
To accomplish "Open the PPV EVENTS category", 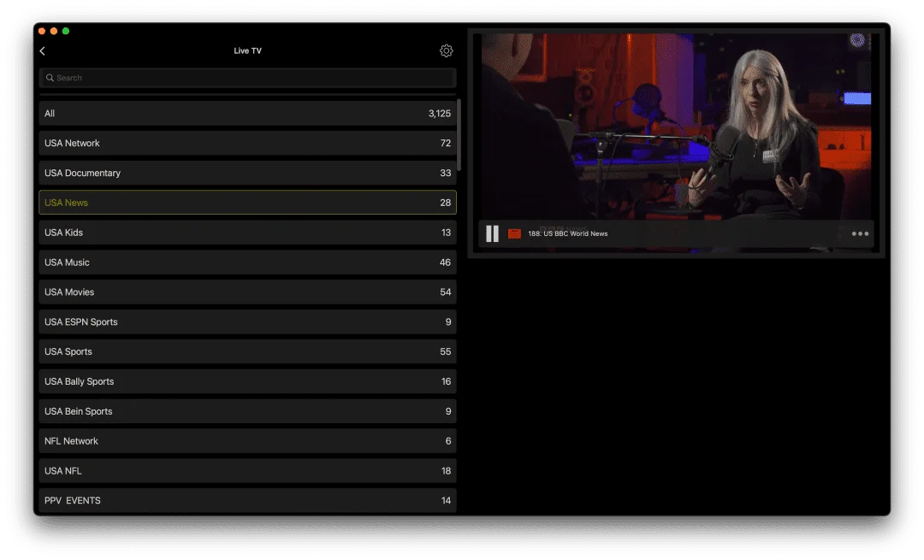I will [247, 500].
